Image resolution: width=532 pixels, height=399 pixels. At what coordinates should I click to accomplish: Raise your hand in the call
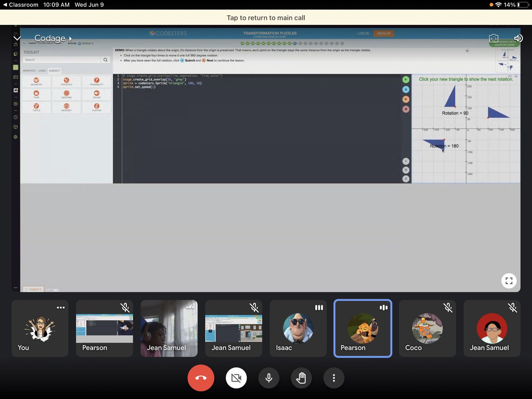[301, 378]
